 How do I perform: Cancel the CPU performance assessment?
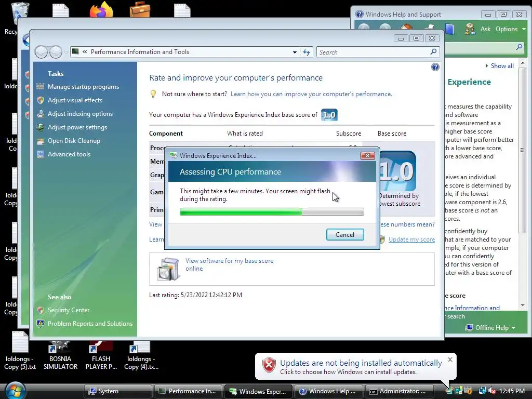(x=345, y=234)
